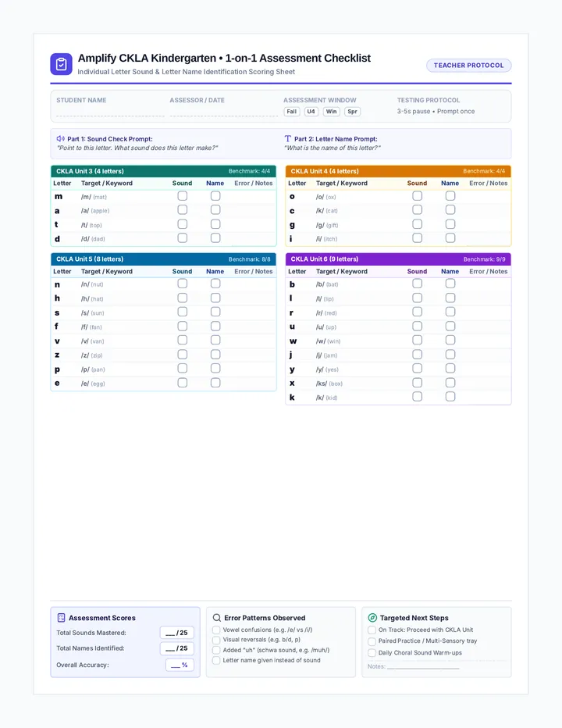Click the CKLA Unit 3 (4 letters) header
562x728 pixels.
pos(163,171)
